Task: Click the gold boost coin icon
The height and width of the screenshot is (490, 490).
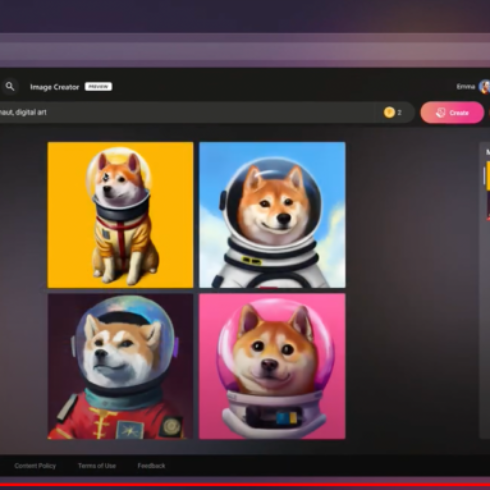Action: pyautogui.click(x=389, y=112)
